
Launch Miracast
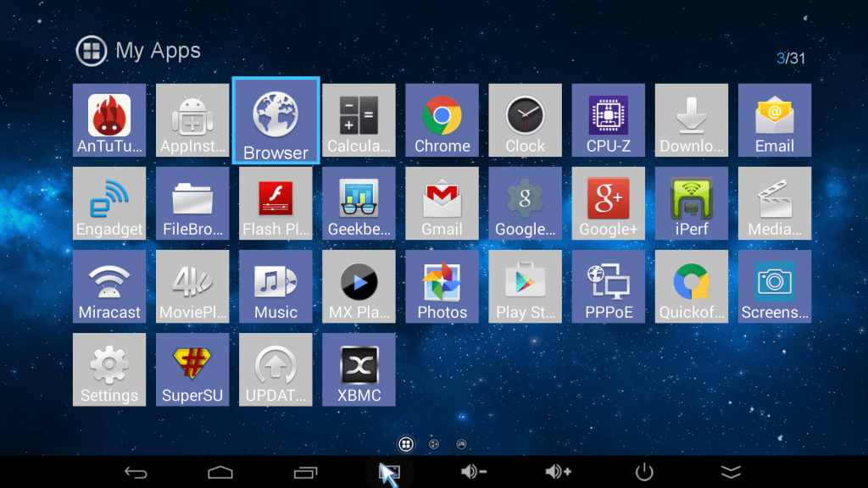pyautogui.click(x=109, y=286)
